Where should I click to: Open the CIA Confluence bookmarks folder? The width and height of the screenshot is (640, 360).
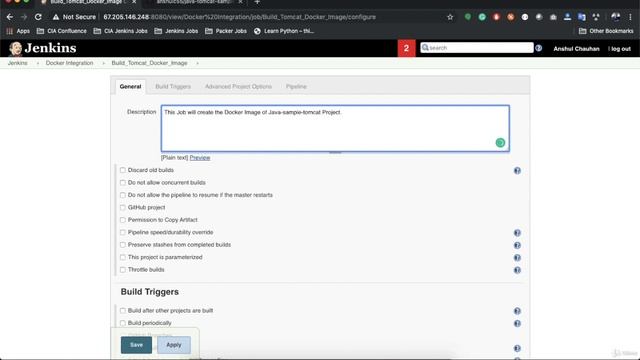pos(62,31)
